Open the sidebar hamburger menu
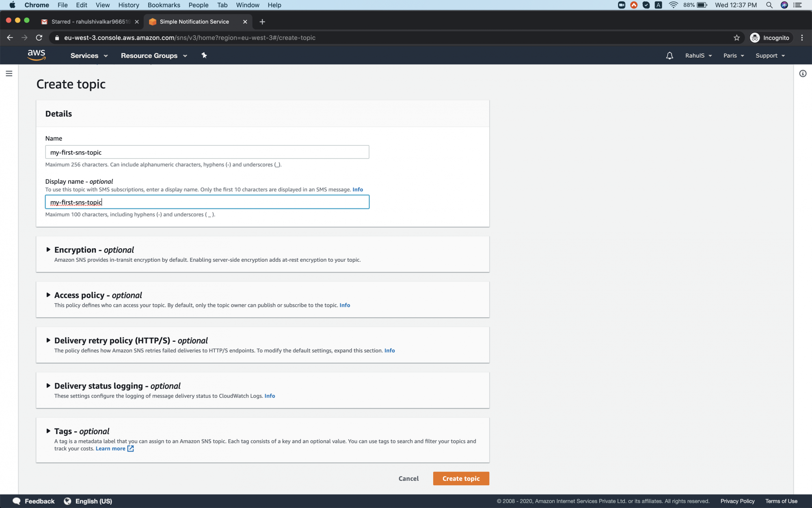812x508 pixels. point(9,74)
